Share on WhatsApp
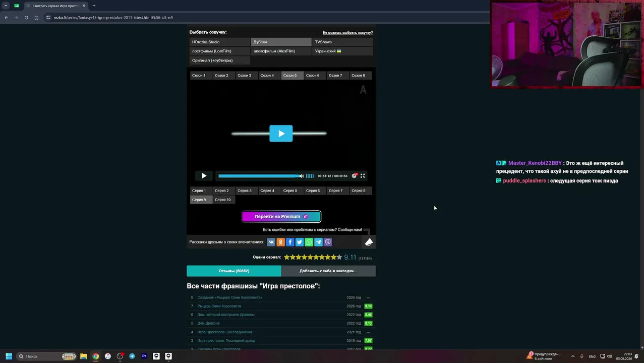This screenshot has width=644, height=363. click(309, 242)
